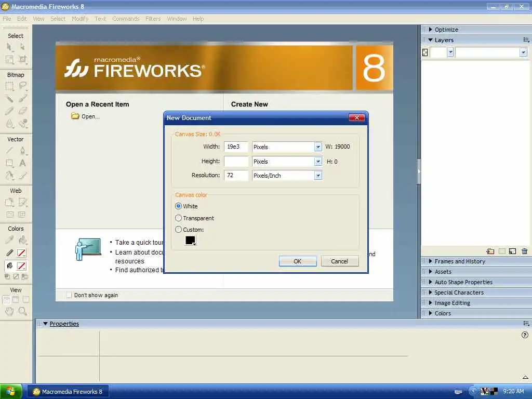
Task: Open the Commands menu
Action: tap(126, 19)
